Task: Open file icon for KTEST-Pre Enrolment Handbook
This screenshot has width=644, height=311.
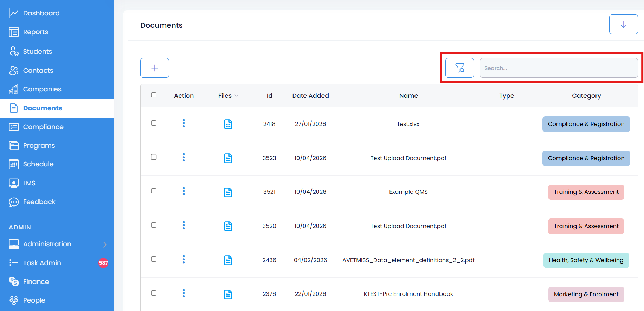Action: click(228, 294)
